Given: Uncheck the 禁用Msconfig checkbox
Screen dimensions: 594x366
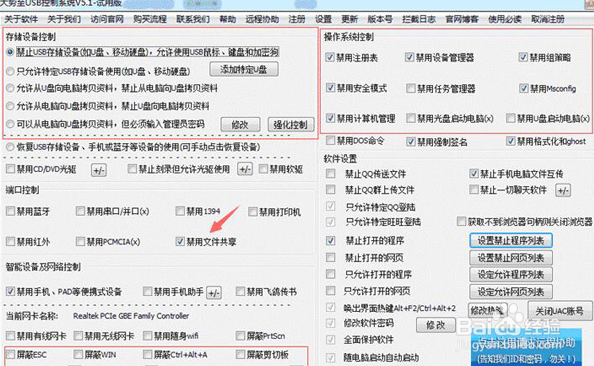Looking at the screenshot, I should [524, 88].
